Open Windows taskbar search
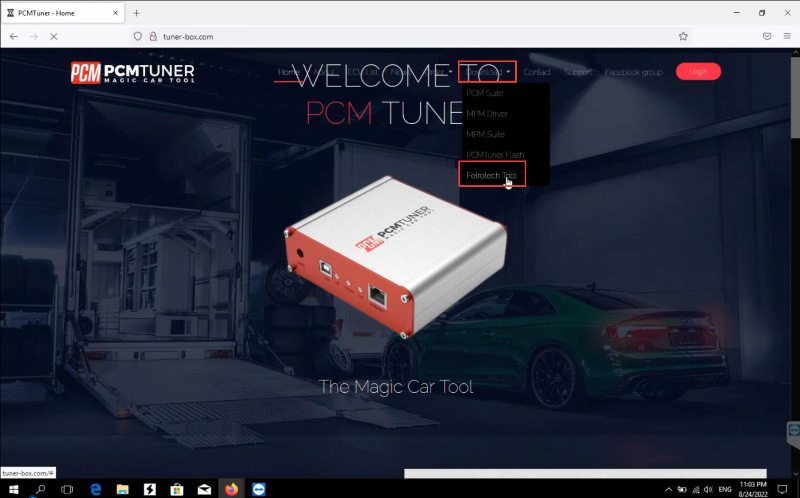The height and width of the screenshot is (498, 800). click(x=40, y=489)
